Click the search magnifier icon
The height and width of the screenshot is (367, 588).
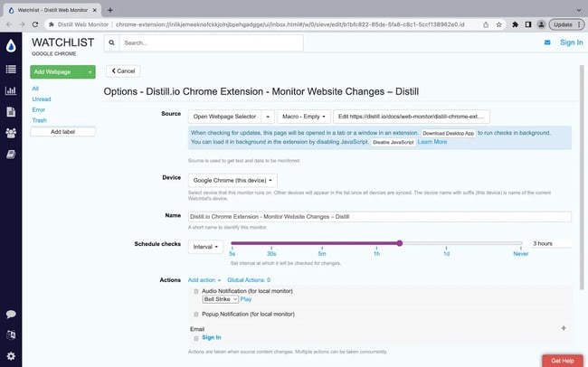point(112,42)
